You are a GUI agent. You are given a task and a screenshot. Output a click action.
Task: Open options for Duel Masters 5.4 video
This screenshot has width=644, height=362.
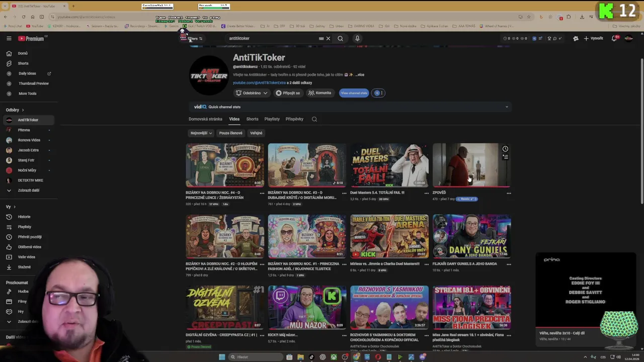coord(426,193)
